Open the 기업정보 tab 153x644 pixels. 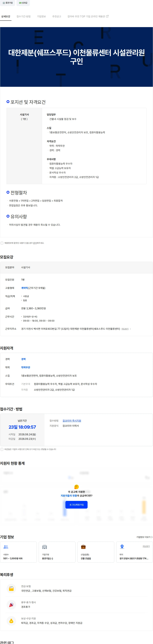tap(41, 16)
